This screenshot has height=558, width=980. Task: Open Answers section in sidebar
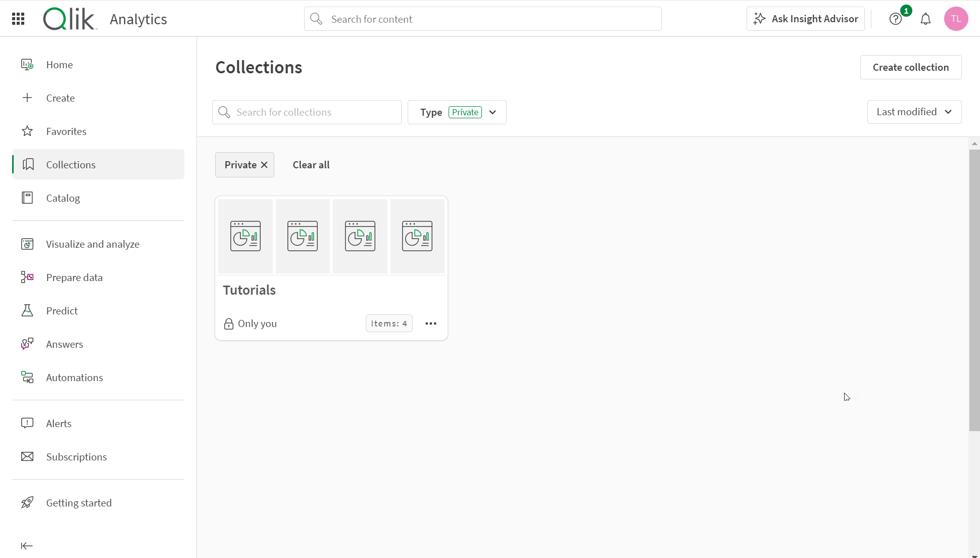(65, 344)
